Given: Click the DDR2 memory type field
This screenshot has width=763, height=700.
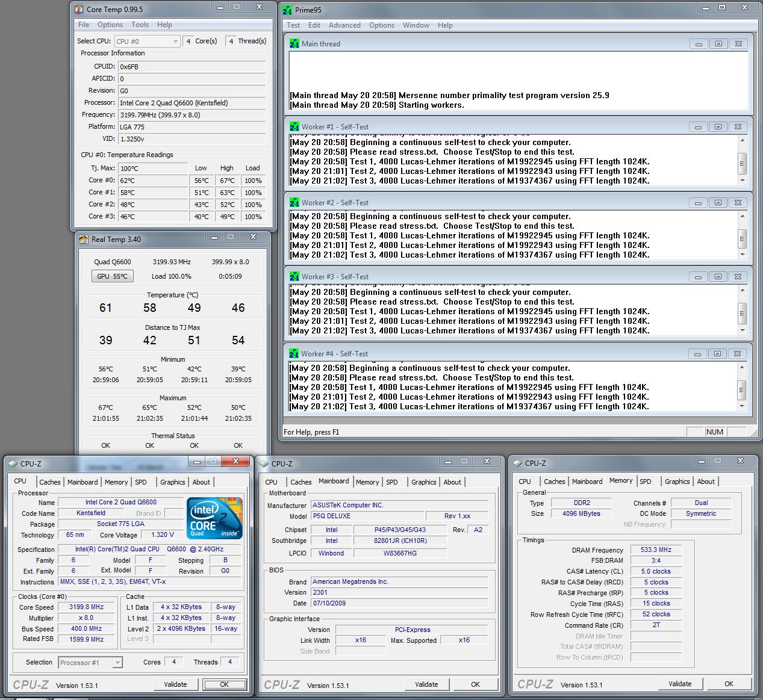Looking at the screenshot, I should (x=582, y=503).
